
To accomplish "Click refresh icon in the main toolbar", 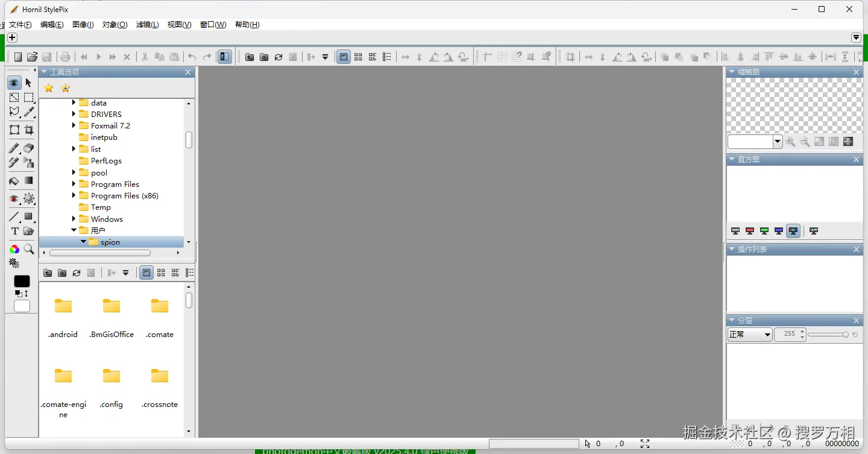I will tap(278, 57).
